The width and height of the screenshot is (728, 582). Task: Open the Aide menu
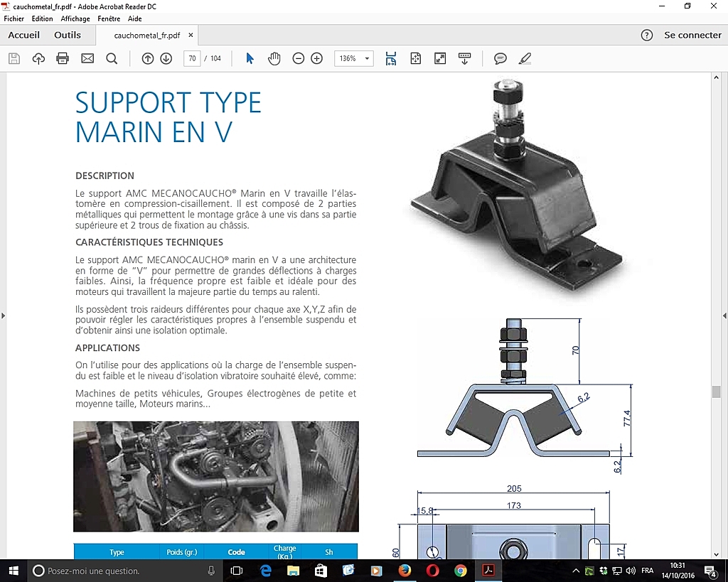pyautogui.click(x=134, y=18)
